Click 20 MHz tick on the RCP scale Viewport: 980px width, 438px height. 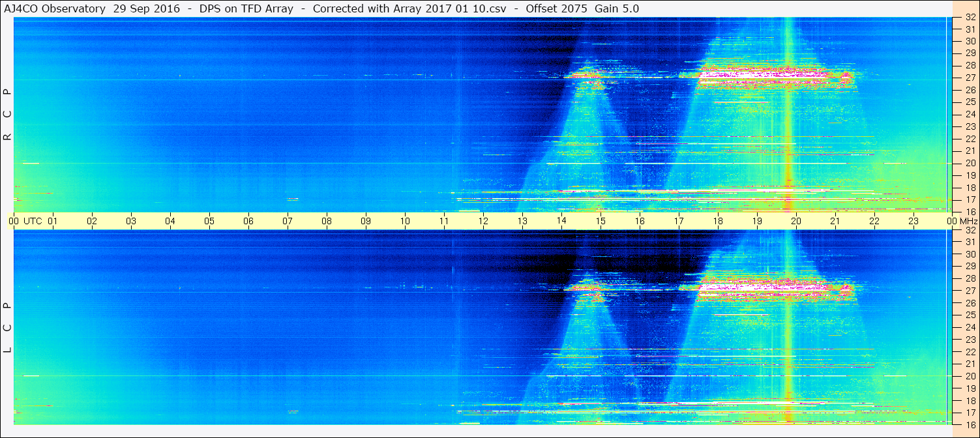coord(970,163)
